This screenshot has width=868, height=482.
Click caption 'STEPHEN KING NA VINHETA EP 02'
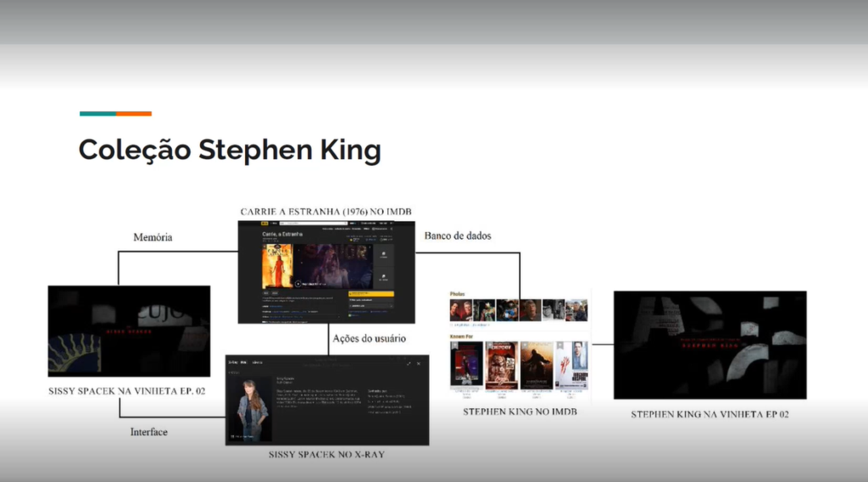(710, 414)
